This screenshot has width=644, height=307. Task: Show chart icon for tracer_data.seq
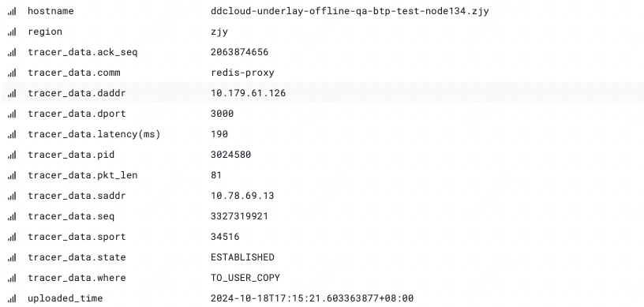pos(12,216)
